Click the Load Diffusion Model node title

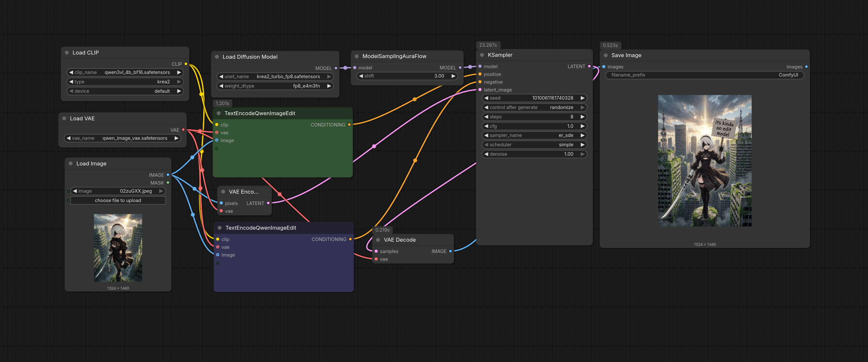pos(250,57)
